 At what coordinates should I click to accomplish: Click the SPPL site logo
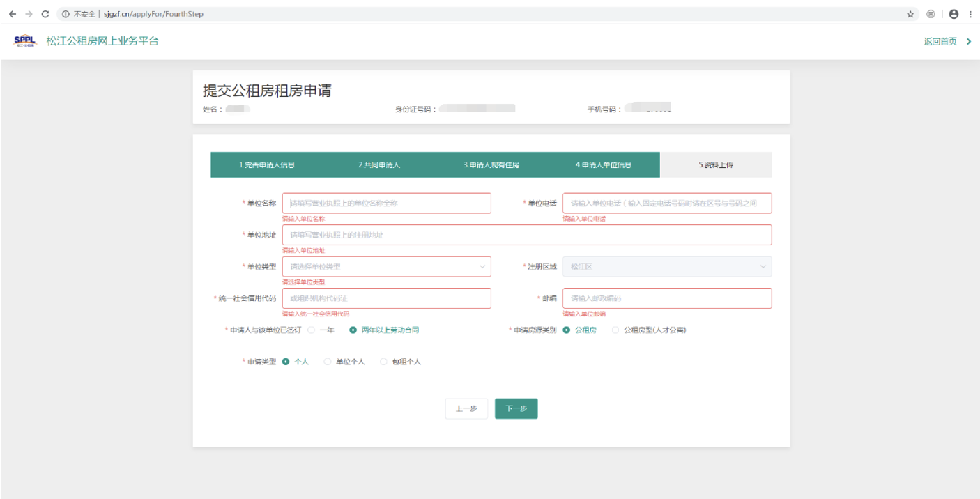pyautogui.click(x=24, y=41)
